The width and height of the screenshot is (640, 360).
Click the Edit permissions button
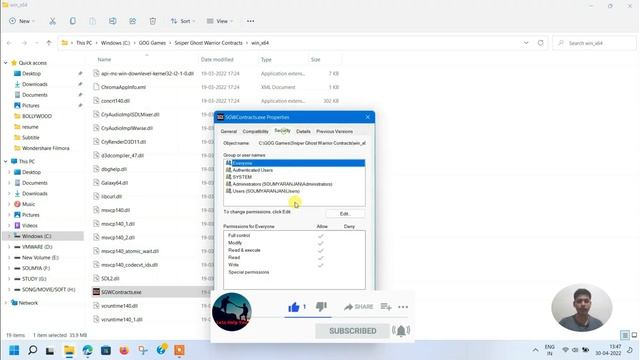(x=345, y=214)
